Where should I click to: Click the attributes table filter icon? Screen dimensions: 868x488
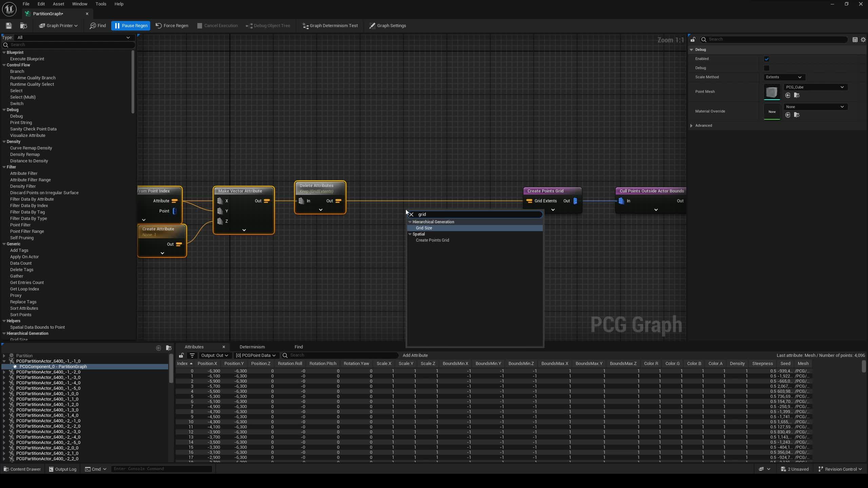192,355
